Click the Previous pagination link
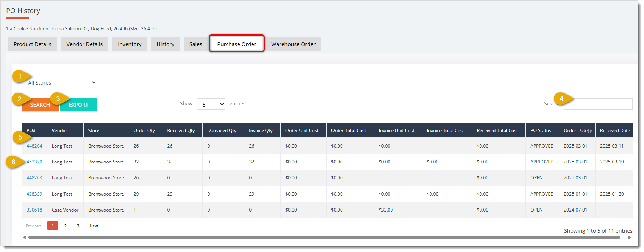This screenshot has height=252, width=644. click(33, 226)
